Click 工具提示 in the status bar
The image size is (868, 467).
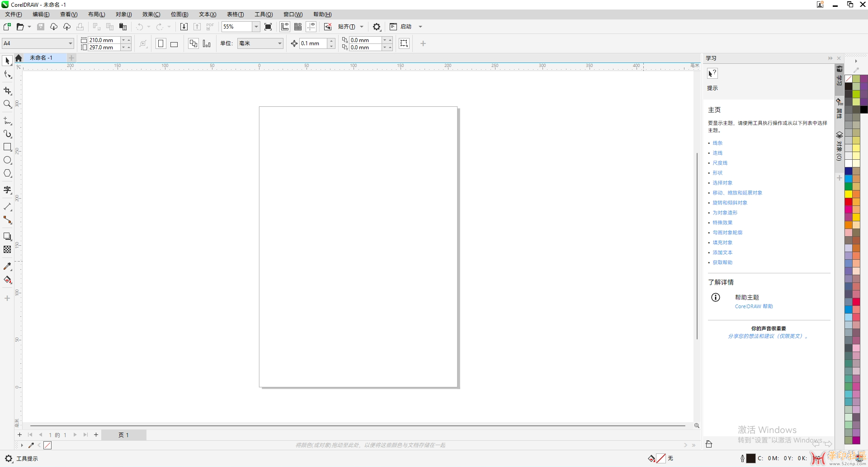pos(27,458)
